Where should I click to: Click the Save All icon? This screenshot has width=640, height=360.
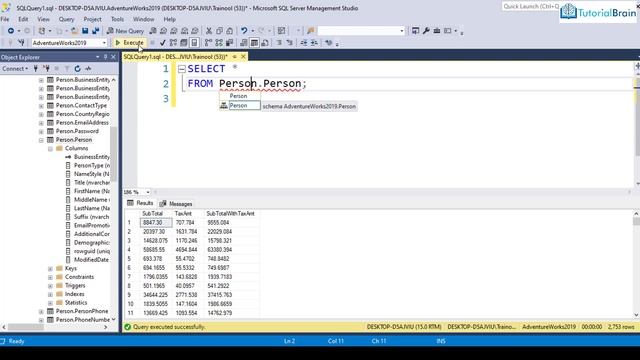(x=96, y=31)
